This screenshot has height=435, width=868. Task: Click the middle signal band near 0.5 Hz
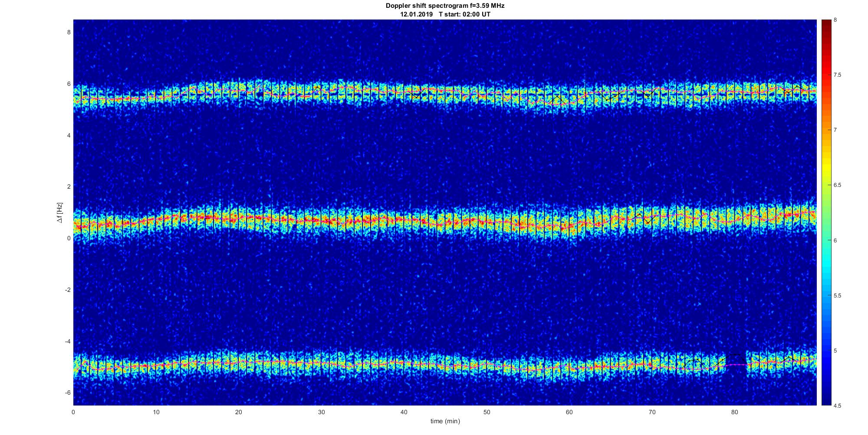[x=445, y=221]
